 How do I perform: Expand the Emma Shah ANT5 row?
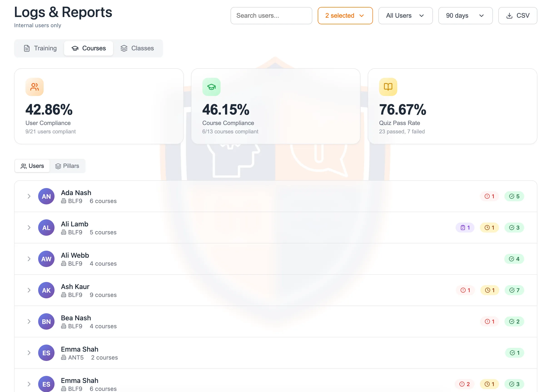click(x=29, y=353)
